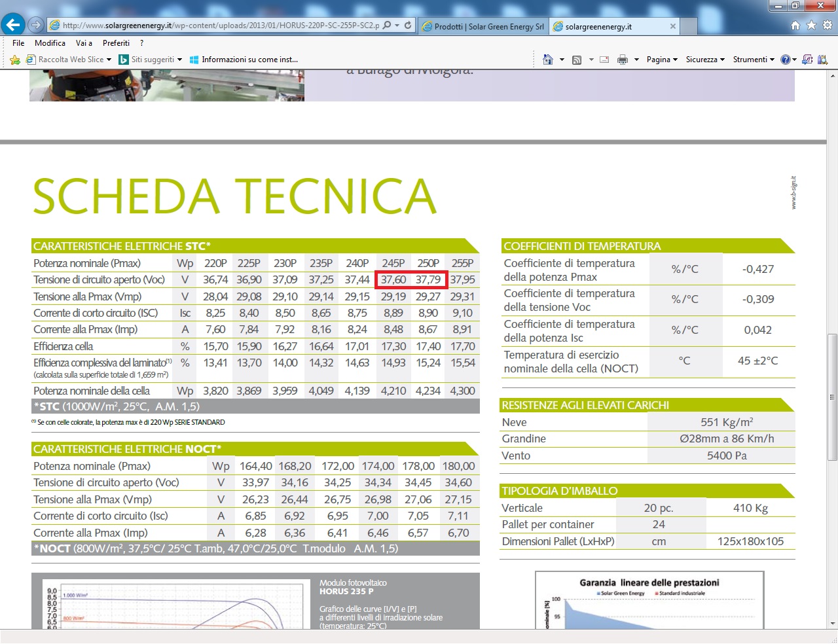Click the Send to OneNote icon

[x=807, y=60]
